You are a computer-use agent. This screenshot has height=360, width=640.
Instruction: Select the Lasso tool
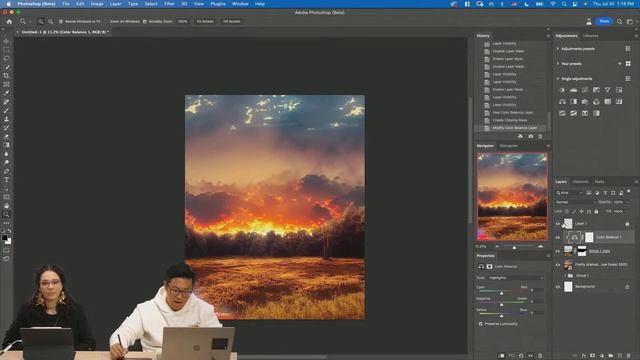coord(6,58)
